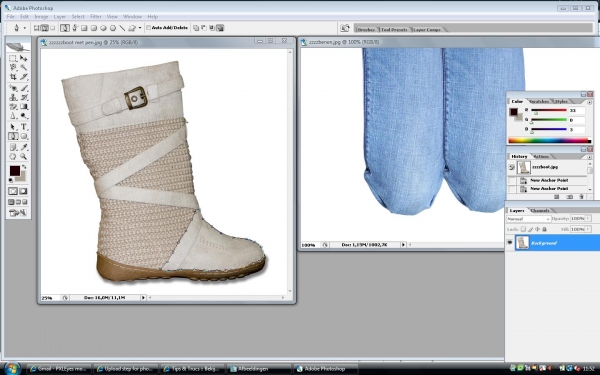This screenshot has height=375, width=600.
Task: Toggle lock image pixels in Layers panel
Action: [530, 230]
